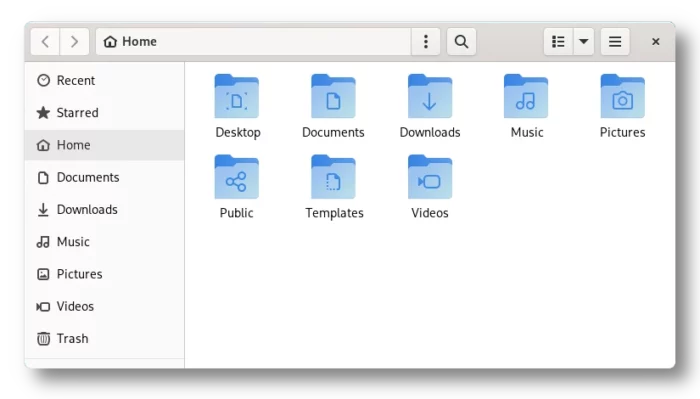Select the Videos folder icon in grid

click(x=430, y=177)
